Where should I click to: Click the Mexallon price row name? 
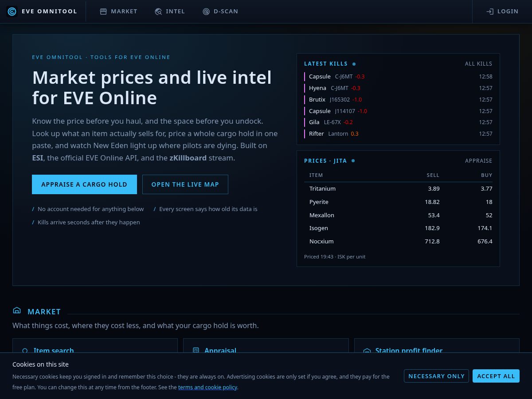[322, 215]
